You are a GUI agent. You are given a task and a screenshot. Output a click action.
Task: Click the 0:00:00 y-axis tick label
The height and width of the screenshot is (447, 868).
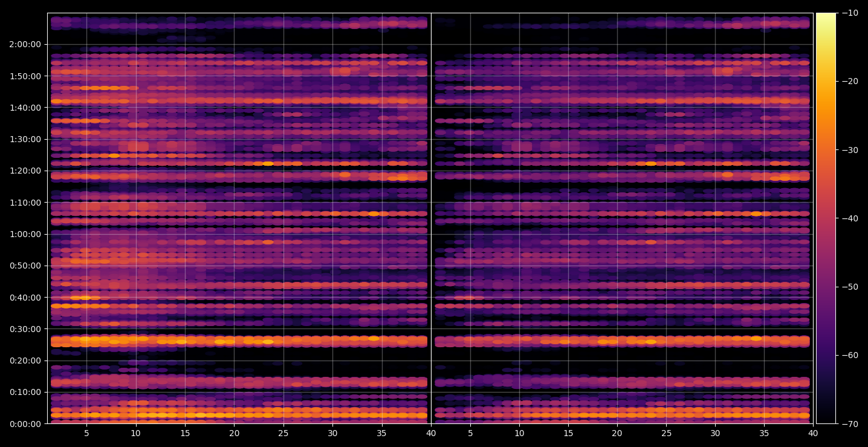click(25, 424)
